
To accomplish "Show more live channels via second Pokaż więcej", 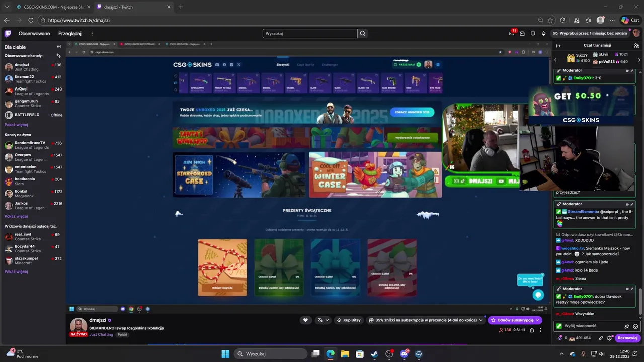I will tap(16, 216).
